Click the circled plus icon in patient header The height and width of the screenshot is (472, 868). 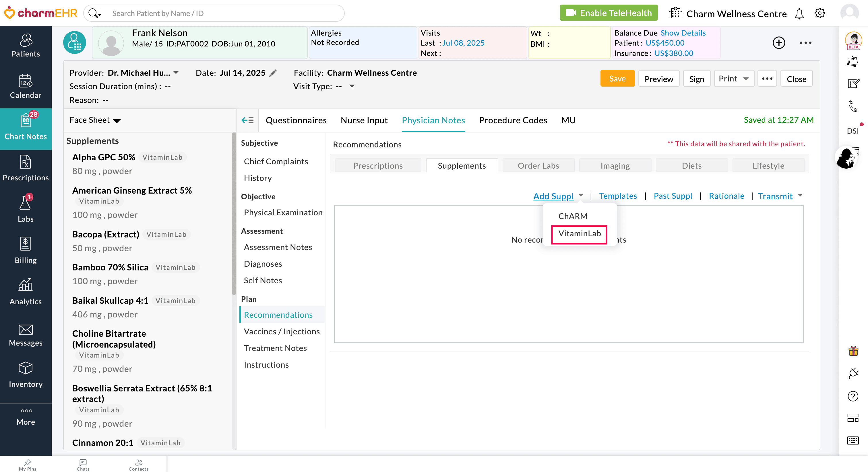(x=778, y=43)
